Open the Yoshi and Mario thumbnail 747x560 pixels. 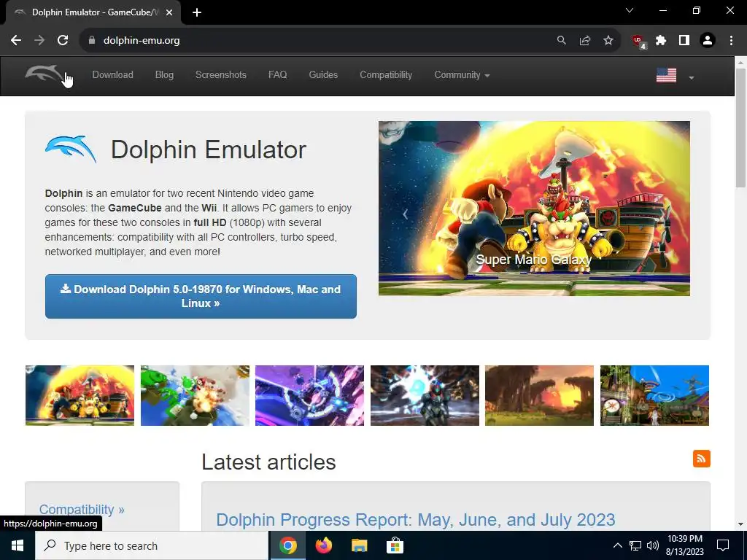pos(195,395)
